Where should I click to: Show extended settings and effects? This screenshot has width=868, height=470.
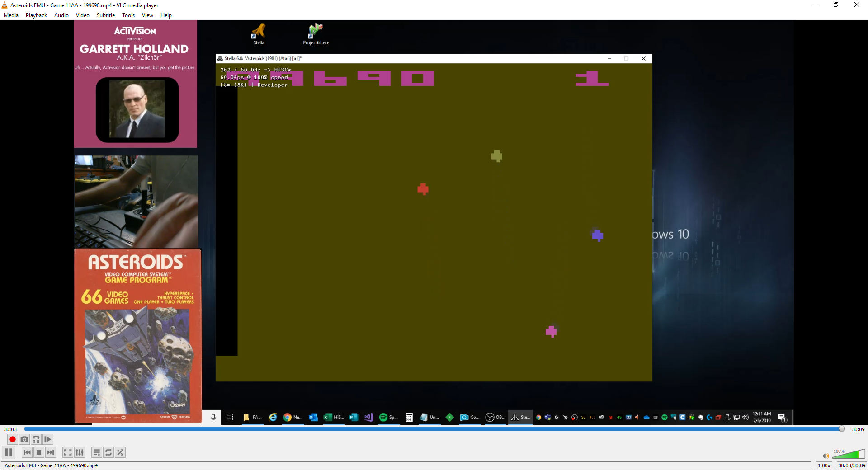click(x=80, y=452)
